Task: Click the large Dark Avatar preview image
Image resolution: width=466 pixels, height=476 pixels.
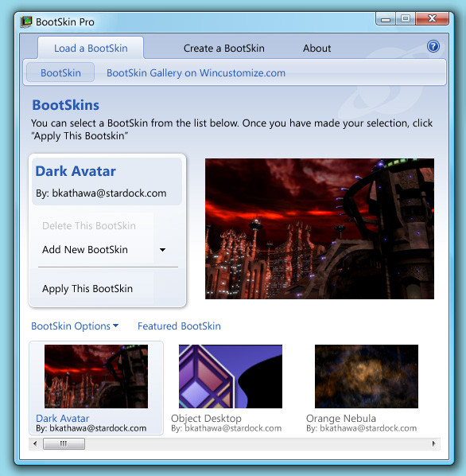Action: pyautogui.click(x=320, y=228)
